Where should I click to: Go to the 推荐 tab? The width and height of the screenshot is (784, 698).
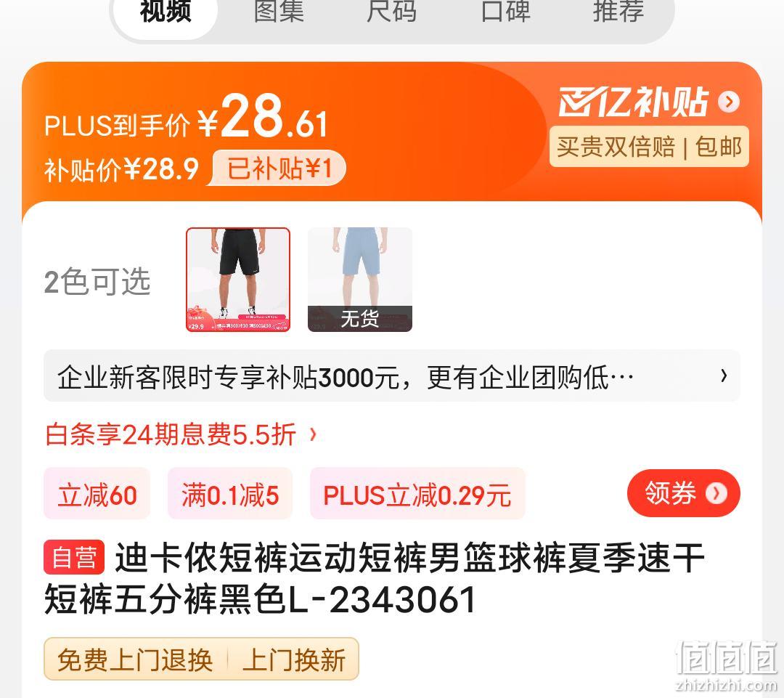coord(618,11)
